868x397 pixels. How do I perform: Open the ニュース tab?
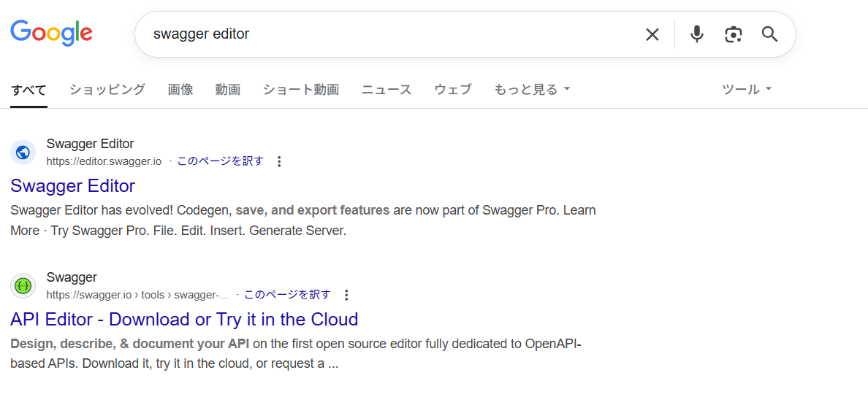387,90
